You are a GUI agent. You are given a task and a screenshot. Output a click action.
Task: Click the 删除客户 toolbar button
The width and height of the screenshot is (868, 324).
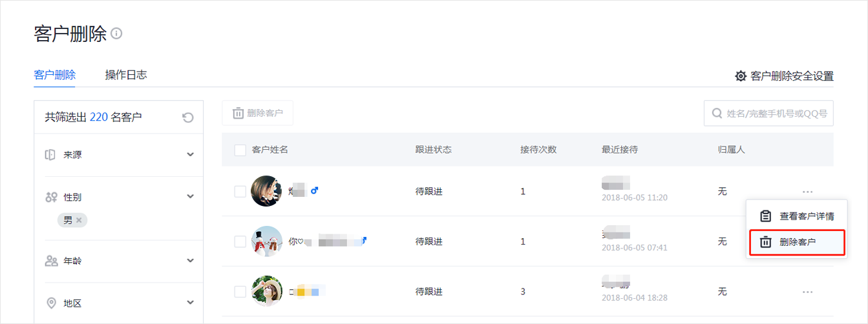coord(257,113)
